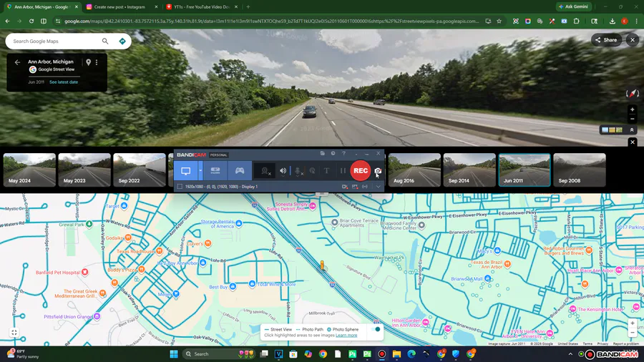The image size is (644, 362).
Task: Select the May 2023 street view thumbnail
Action: pos(84,170)
